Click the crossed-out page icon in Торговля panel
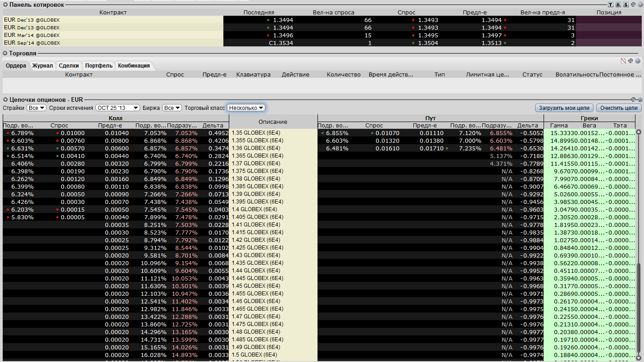The height and width of the screenshot is (362, 644). click(623, 61)
